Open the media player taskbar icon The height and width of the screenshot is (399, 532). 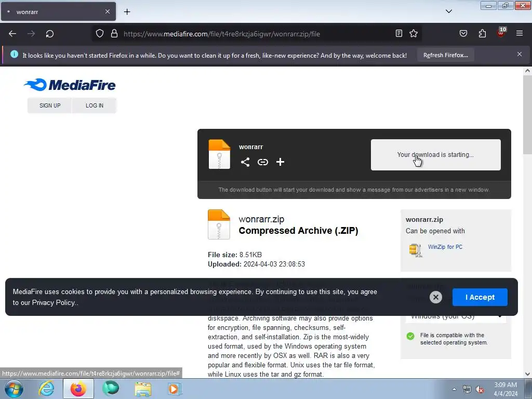[175, 389]
